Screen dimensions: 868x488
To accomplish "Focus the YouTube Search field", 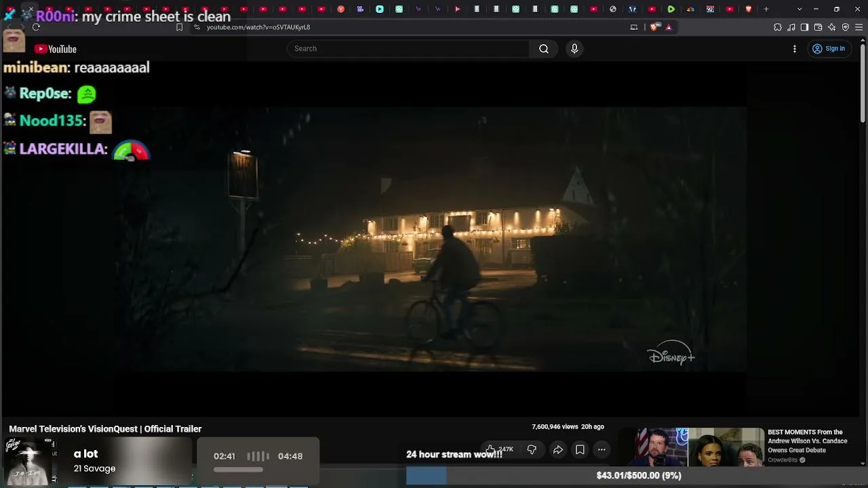I will [408, 49].
